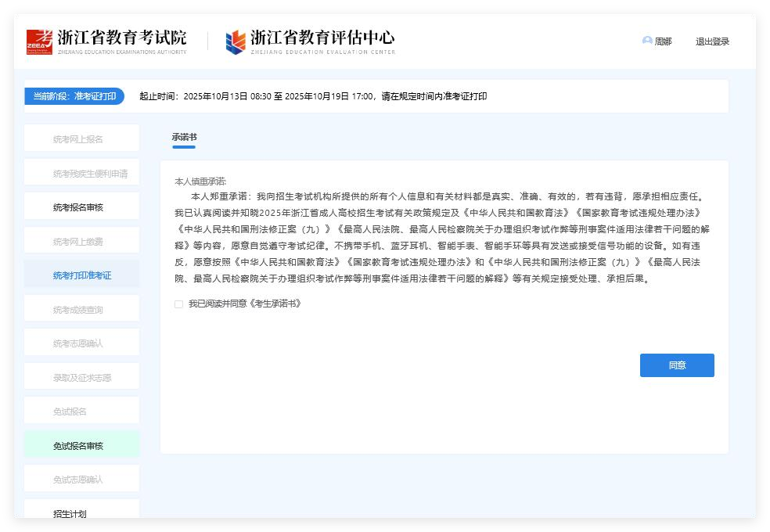Open 统考网上报名 in the sidebar
The height and width of the screenshot is (532, 770).
(x=78, y=139)
